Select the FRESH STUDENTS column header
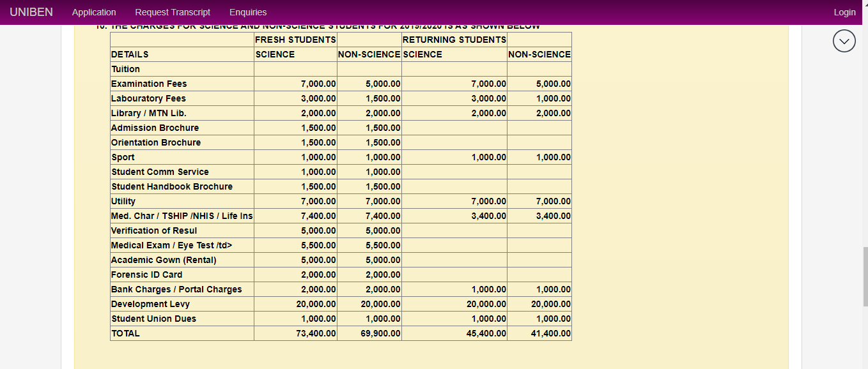The image size is (868, 369). coord(297,39)
